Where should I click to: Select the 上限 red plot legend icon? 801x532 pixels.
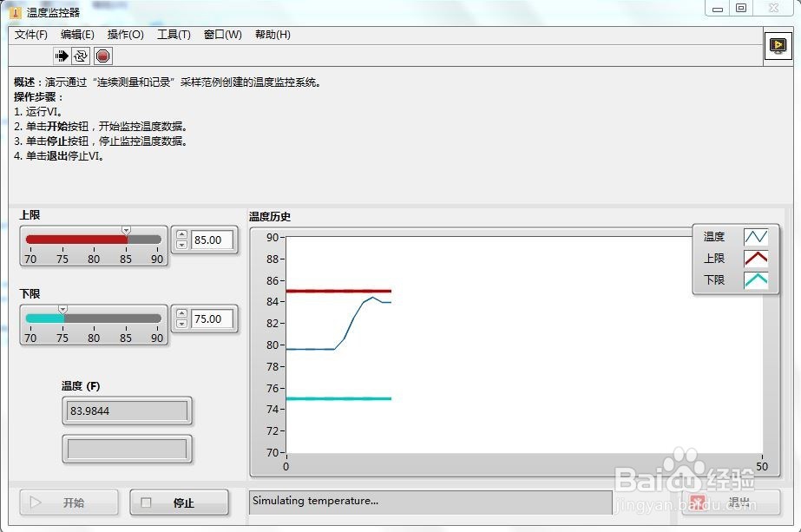pyautogui.click(x=757, y=258)
